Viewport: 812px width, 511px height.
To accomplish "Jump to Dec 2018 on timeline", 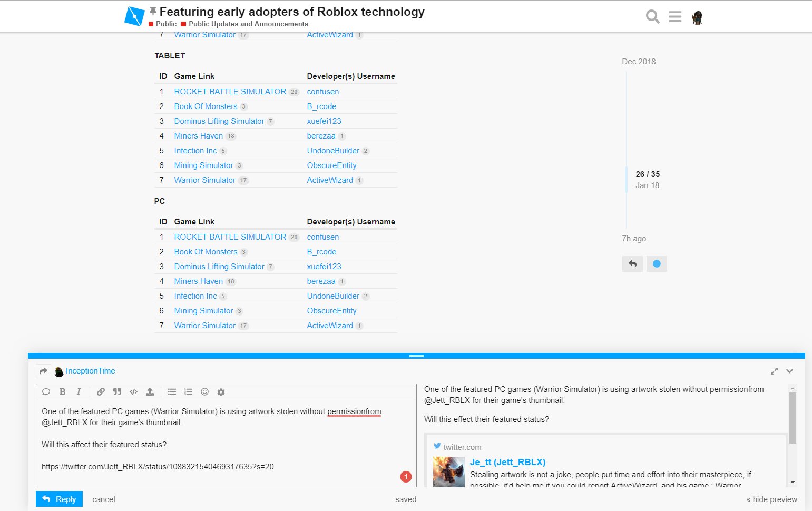I will pos(639,62).
